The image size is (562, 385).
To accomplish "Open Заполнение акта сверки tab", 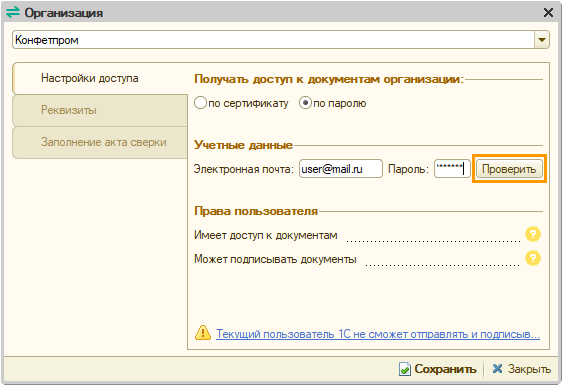I will 100,142.
